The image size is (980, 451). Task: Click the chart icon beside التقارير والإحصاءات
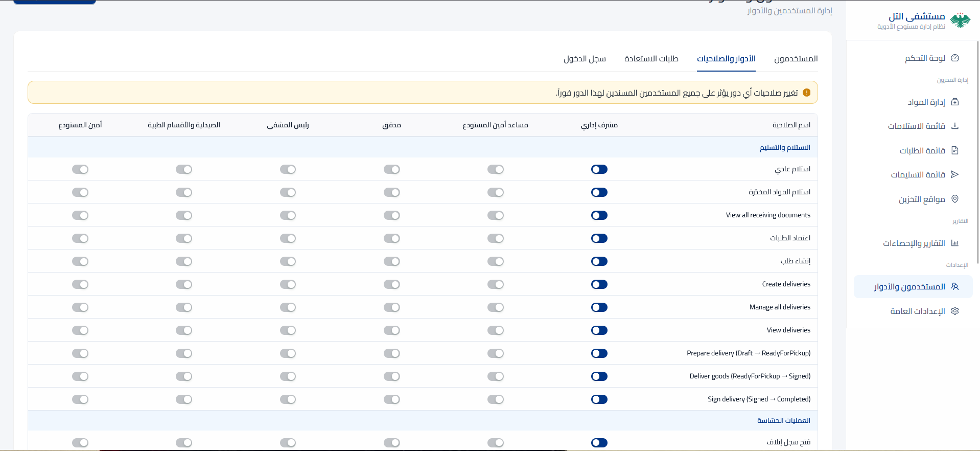pos(955,243)
